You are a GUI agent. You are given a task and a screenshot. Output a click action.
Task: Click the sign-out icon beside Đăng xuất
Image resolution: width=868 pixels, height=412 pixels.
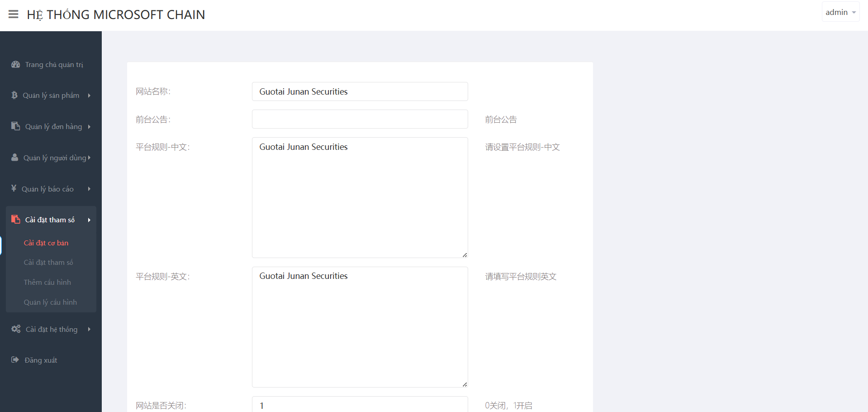[15, 360]
